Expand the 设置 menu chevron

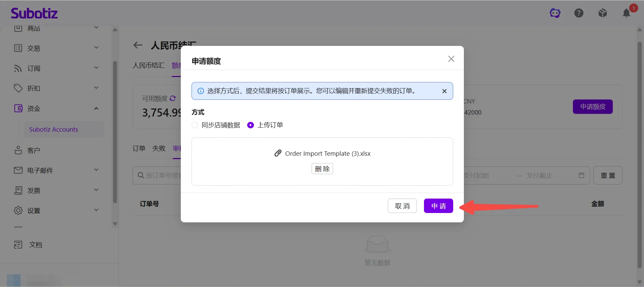pos(96,210)
